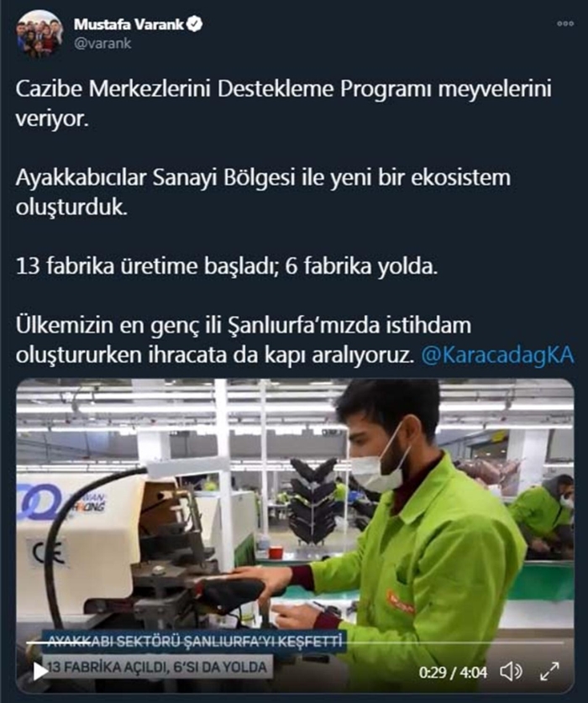Seek along the video progress bar
This screenshot has height=703, width=588.
295,643
